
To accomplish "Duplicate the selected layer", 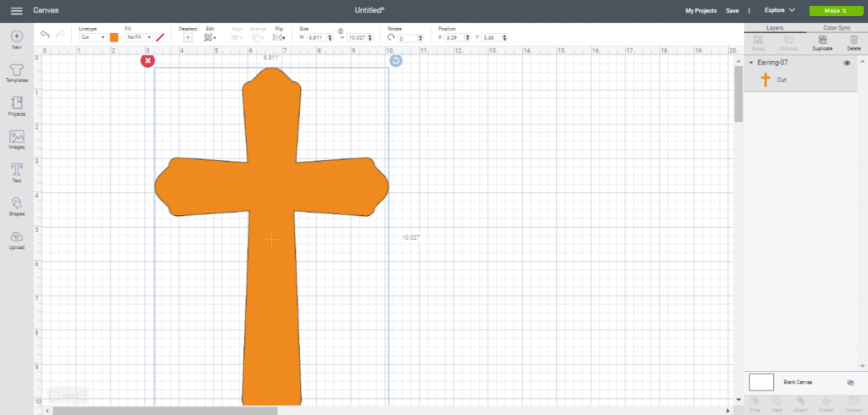I will coord(822,43).
